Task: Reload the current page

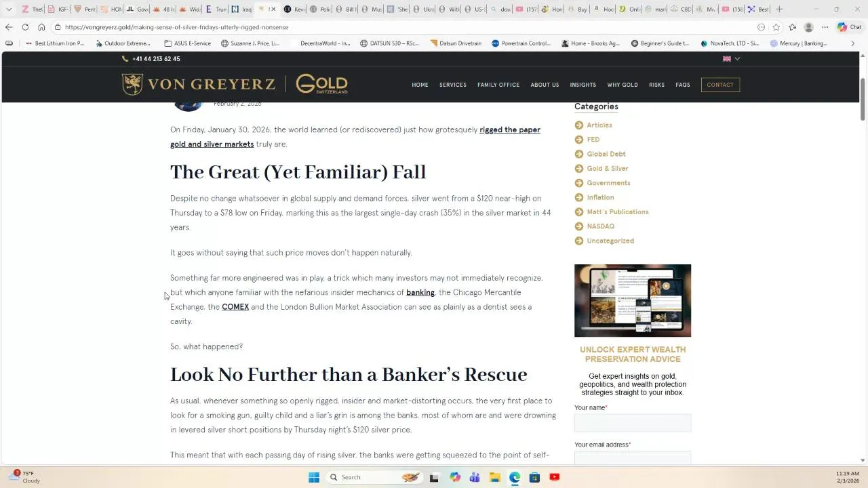Action: coord(25,27)
